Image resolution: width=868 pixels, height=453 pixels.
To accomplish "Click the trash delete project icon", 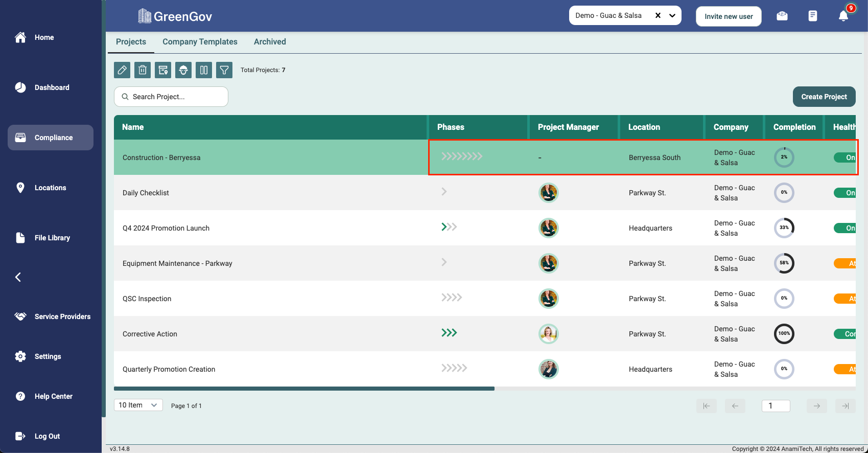I will tap(143, 70).
